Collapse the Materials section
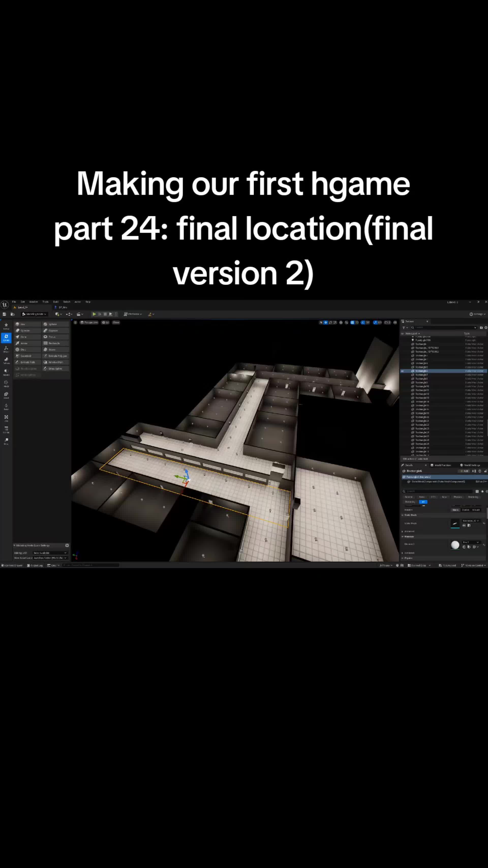 point(402,537)
